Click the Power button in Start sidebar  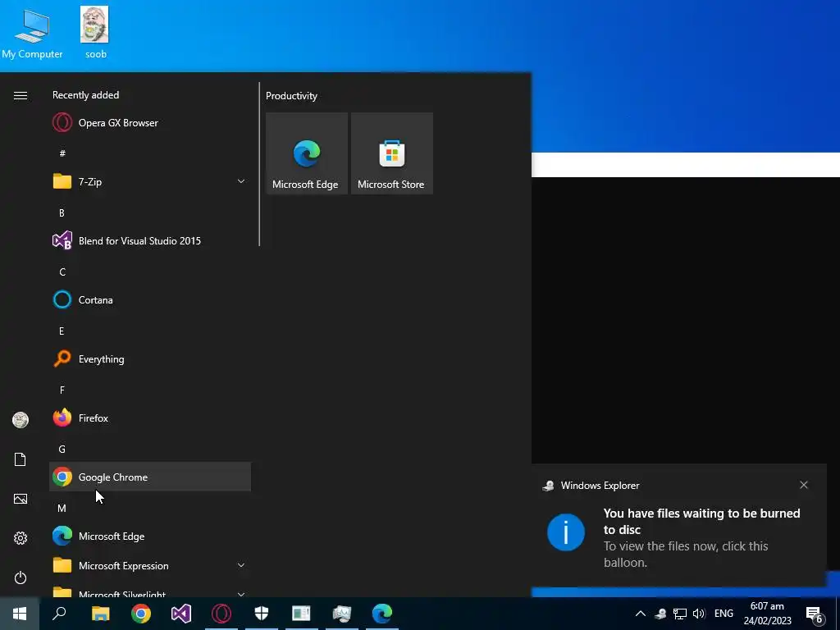click(x=21, y=577)
